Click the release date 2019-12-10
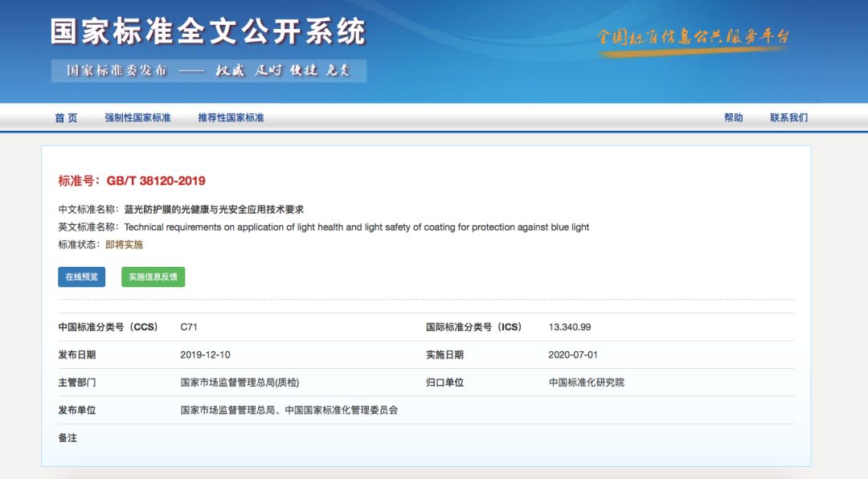This screenshot has height=479, width=868. pos(205,354)
